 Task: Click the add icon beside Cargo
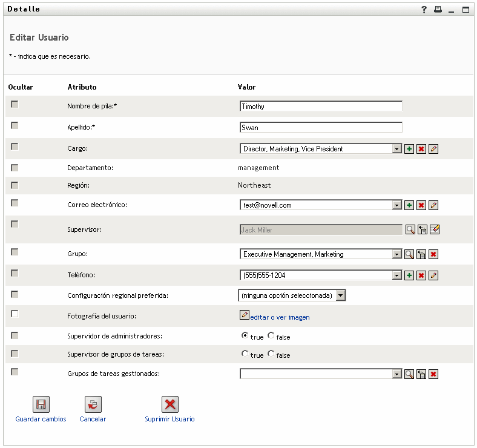tap(409, 149)
